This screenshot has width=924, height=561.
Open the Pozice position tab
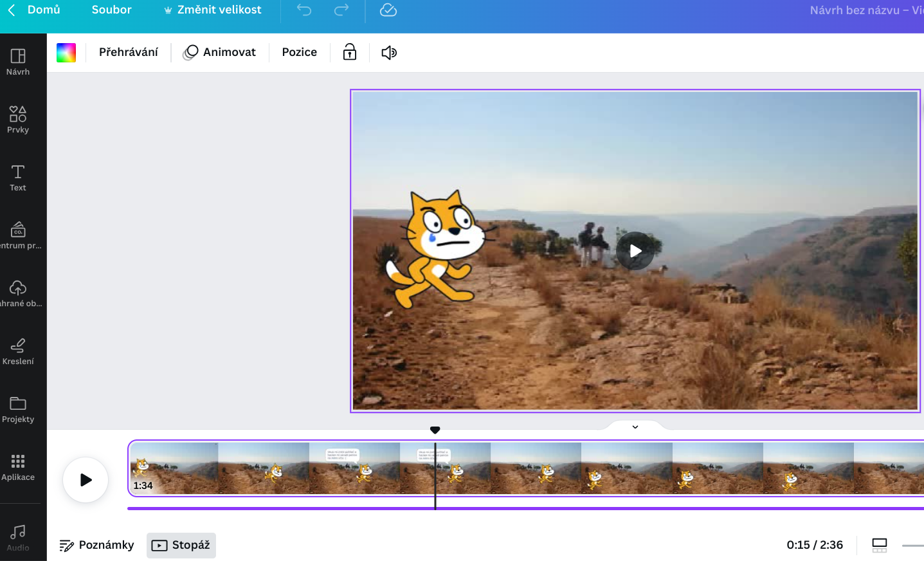point(299,52)
